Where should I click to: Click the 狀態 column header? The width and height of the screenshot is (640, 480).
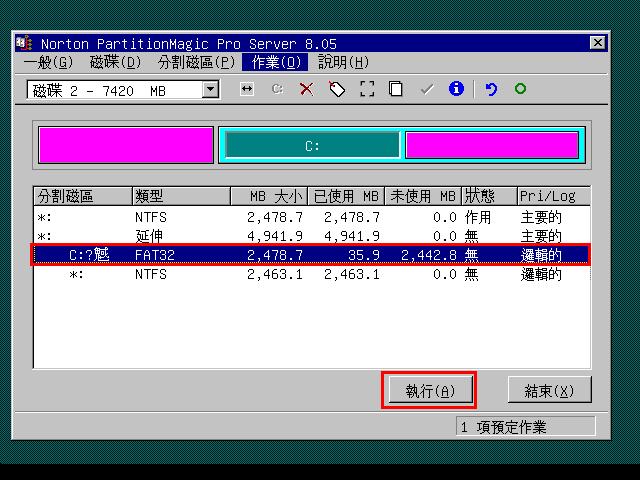(x=489, y=196)
